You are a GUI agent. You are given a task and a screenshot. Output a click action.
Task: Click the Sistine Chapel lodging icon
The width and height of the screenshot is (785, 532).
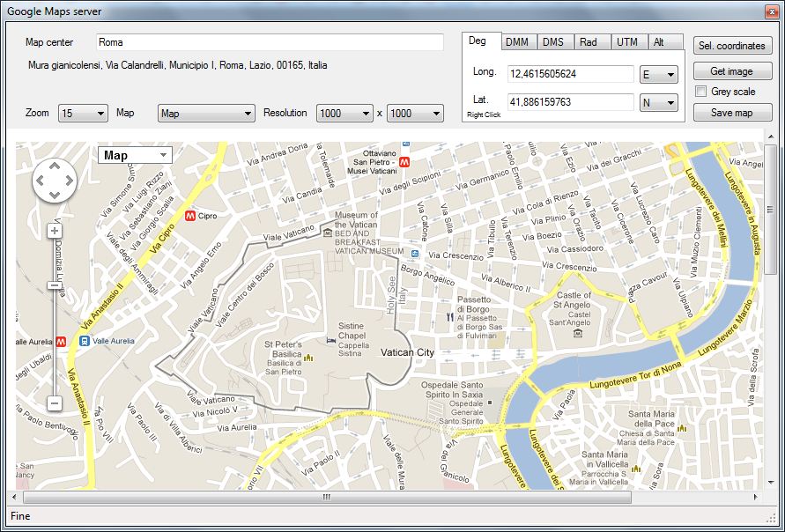[331, 340]
